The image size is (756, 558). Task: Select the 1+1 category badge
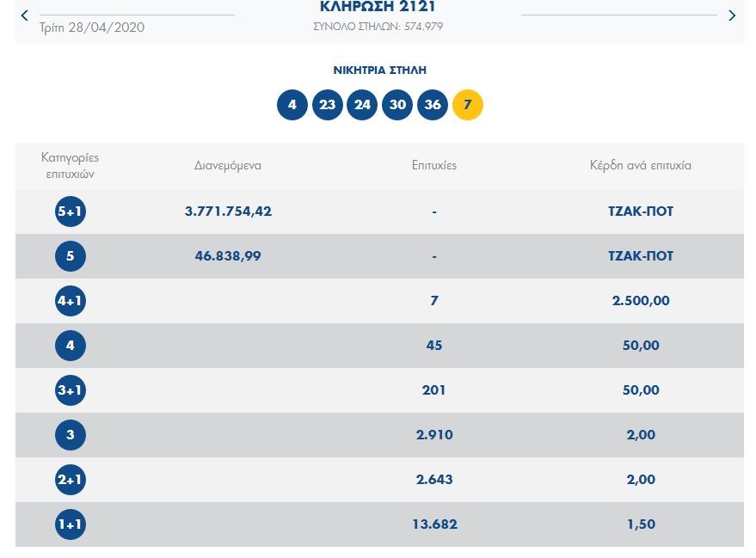71,524
